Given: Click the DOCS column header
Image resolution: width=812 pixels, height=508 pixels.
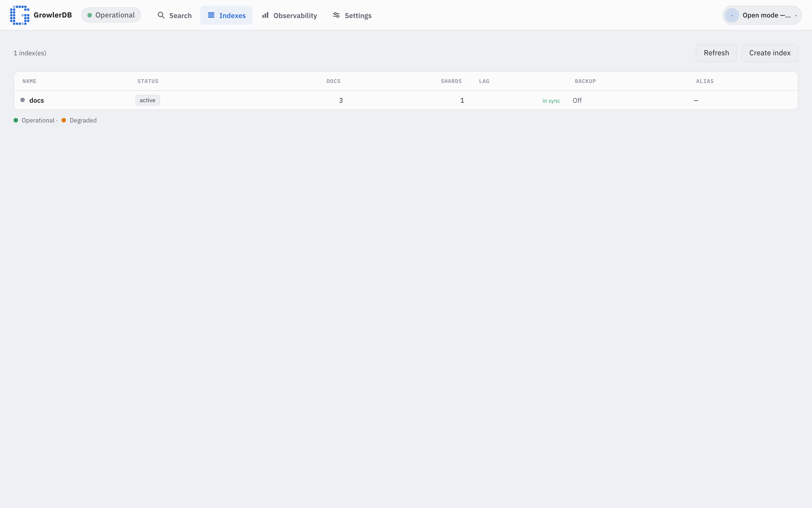Looking at the screenshot, I should pyautogui.click(x=334, y=81).
